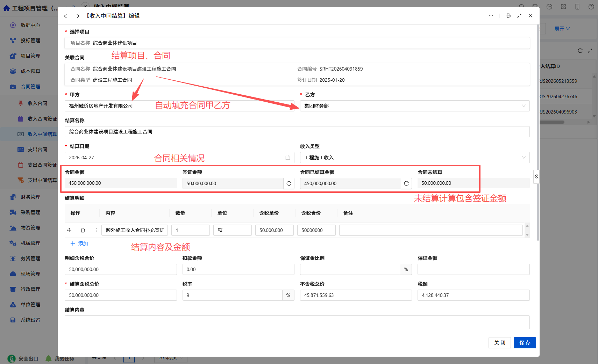Open the 乙方 dropdown
Screen dimensions: 598x364
(415, 106)
